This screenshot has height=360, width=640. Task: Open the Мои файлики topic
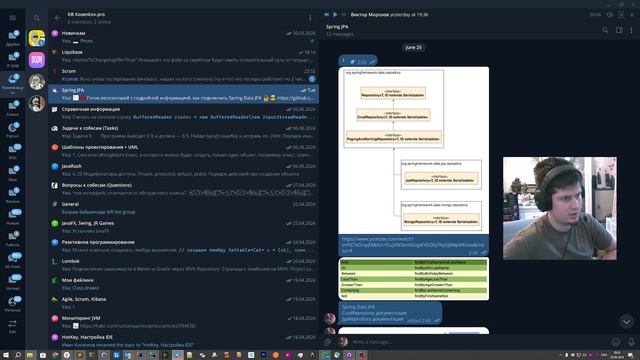pos(184,284)
